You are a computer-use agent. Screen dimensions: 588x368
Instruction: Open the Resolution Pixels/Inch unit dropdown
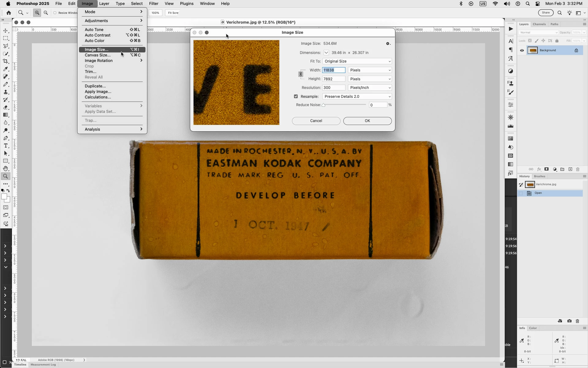click(370, 88)
